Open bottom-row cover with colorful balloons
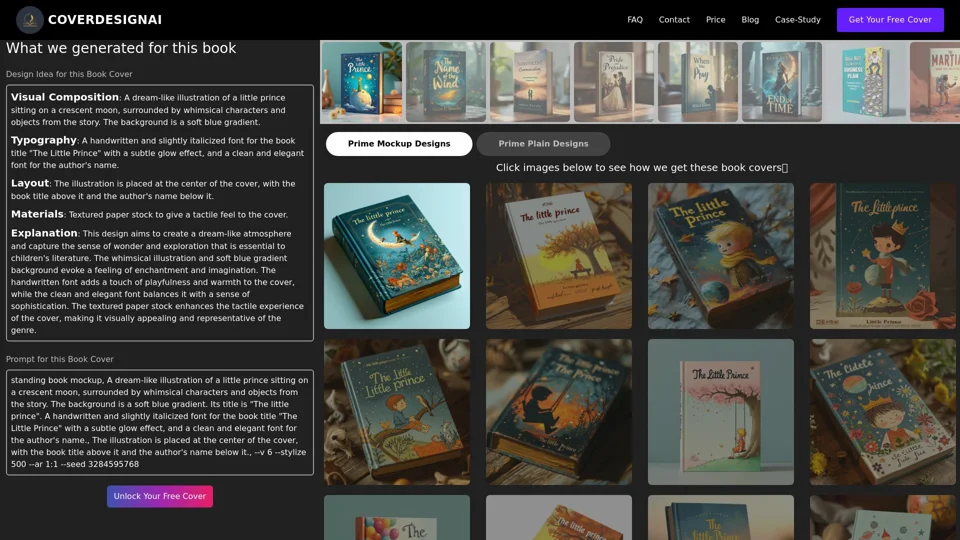Viewport: 960px width, 540px height. 397,517
